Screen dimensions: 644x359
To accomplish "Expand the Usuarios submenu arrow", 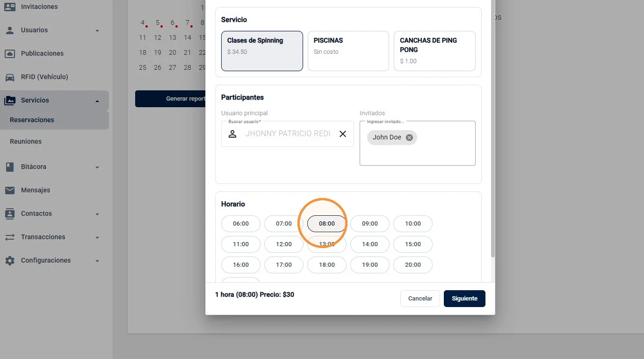I will [x=97, y=30].
